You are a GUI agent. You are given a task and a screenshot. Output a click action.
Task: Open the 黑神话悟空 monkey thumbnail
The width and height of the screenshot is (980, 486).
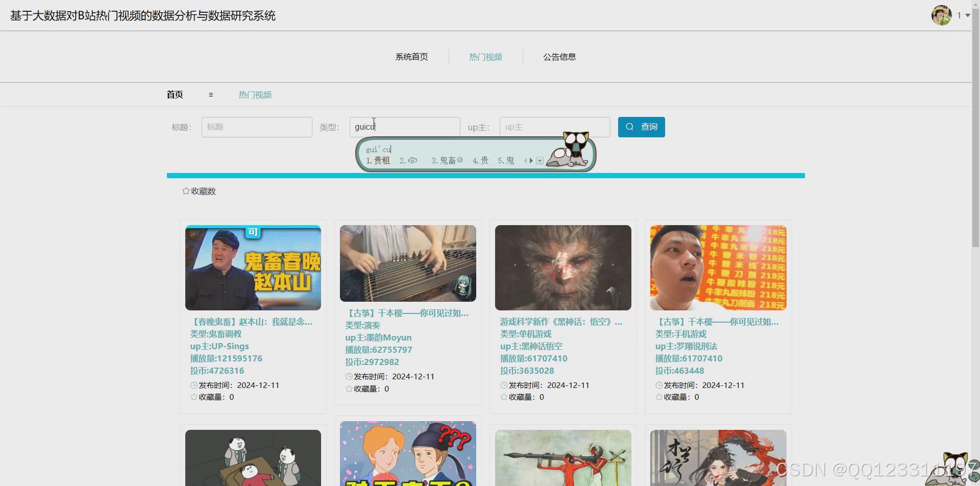click(563, 268)
